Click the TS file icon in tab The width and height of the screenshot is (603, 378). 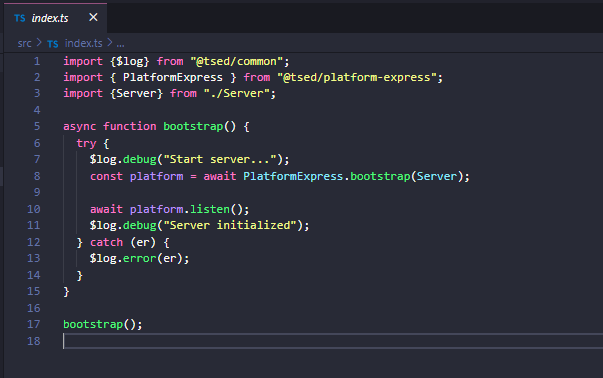coord(20,18)
